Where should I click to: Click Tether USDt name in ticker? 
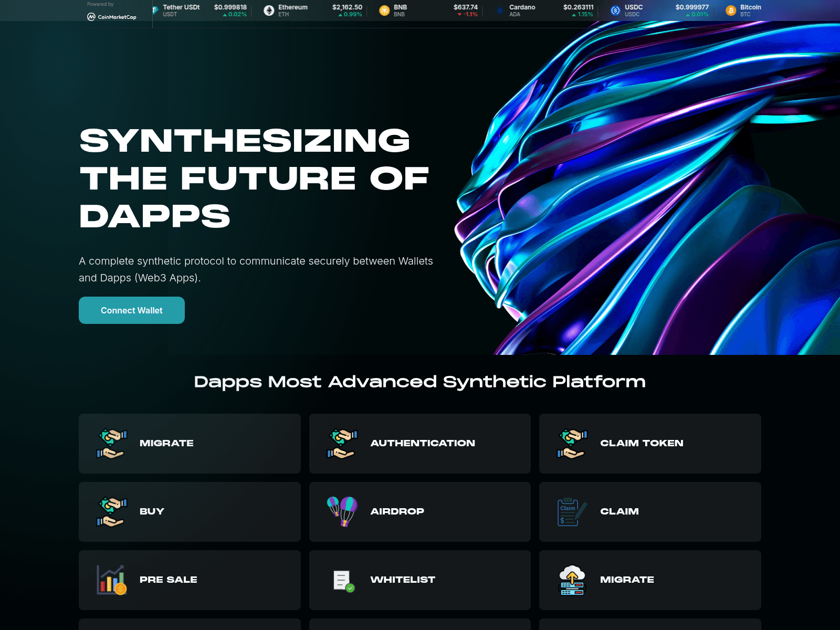click(x=181, y=7)
